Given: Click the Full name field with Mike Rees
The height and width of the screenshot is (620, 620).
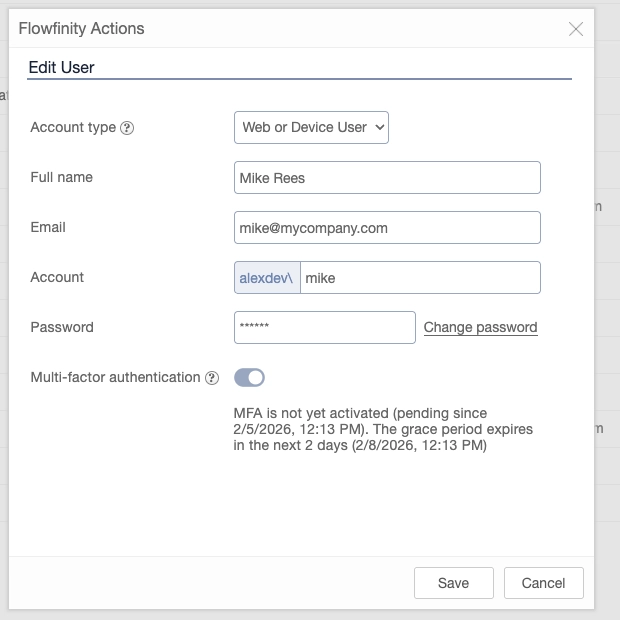Looking at the screenshot, I should click(387, 178).
